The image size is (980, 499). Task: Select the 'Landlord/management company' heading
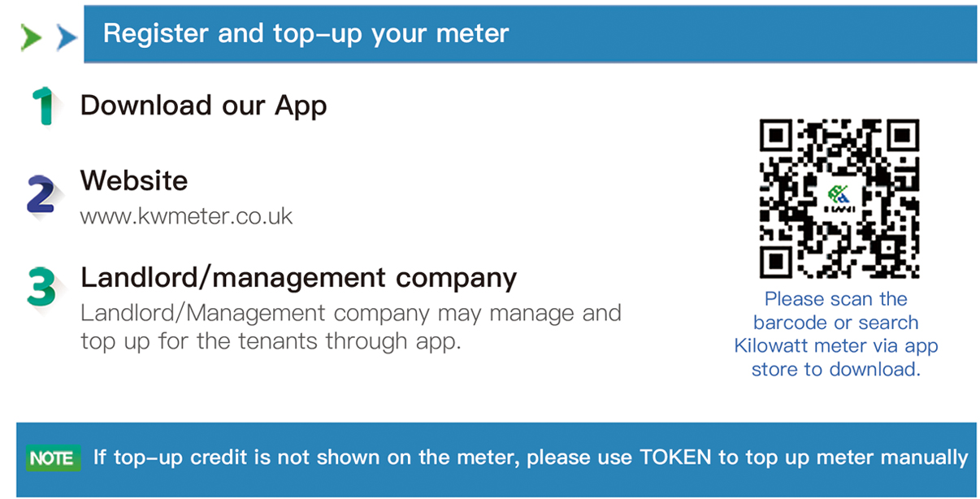(x=298, y=278)
